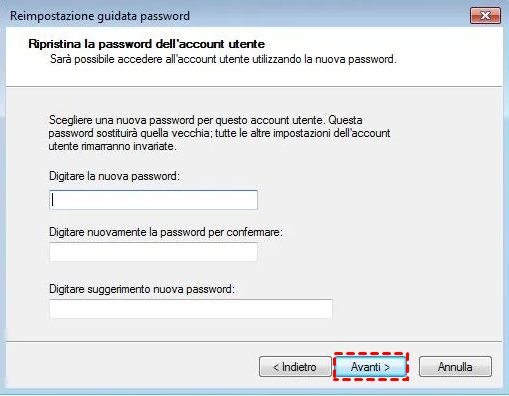Cancel the wizard with Annulla
This screenshot has height=396, width=509.
pyautogui.click(x=455, y=367)
